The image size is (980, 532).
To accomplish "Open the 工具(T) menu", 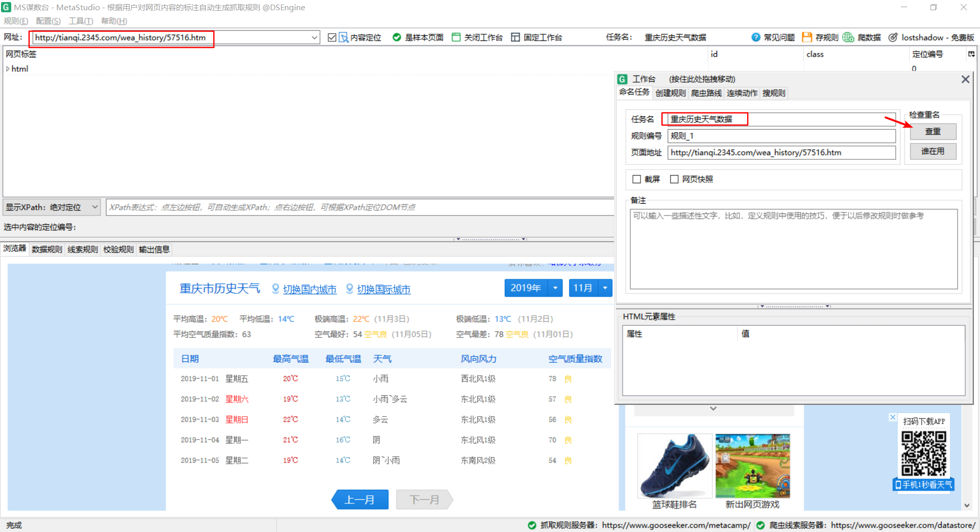I will click(80, 21).
